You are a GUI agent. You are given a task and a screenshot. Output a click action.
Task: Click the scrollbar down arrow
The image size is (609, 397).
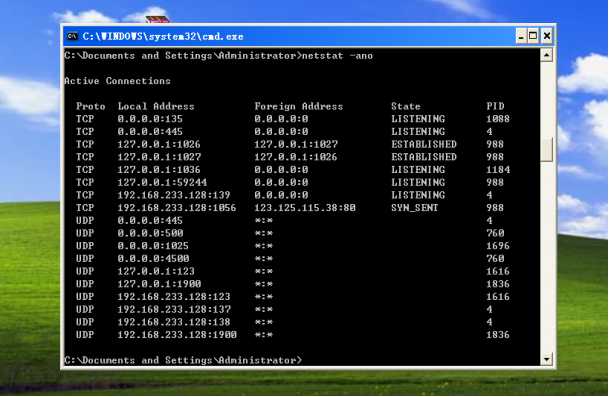click(546, 359)
